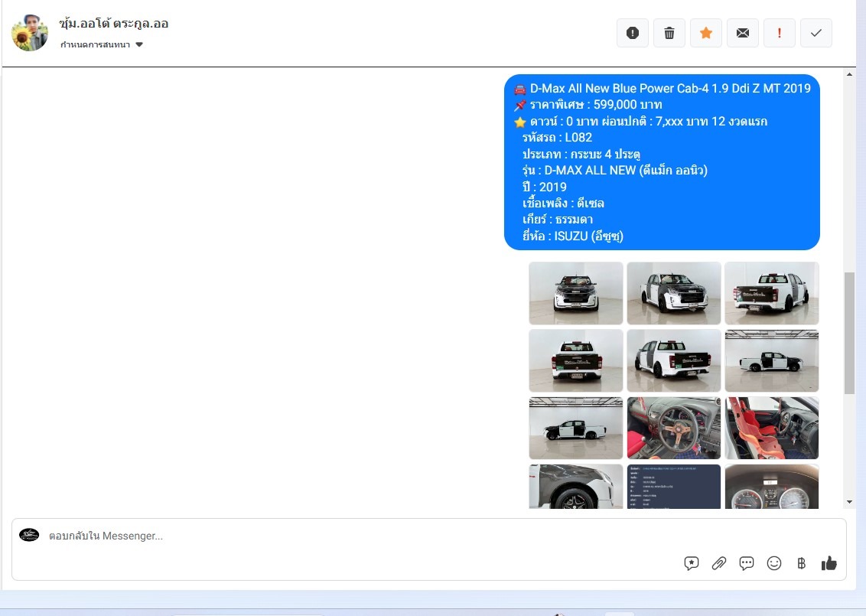Click the chat vertical scrollbar thumb

[x=849, y=333]
